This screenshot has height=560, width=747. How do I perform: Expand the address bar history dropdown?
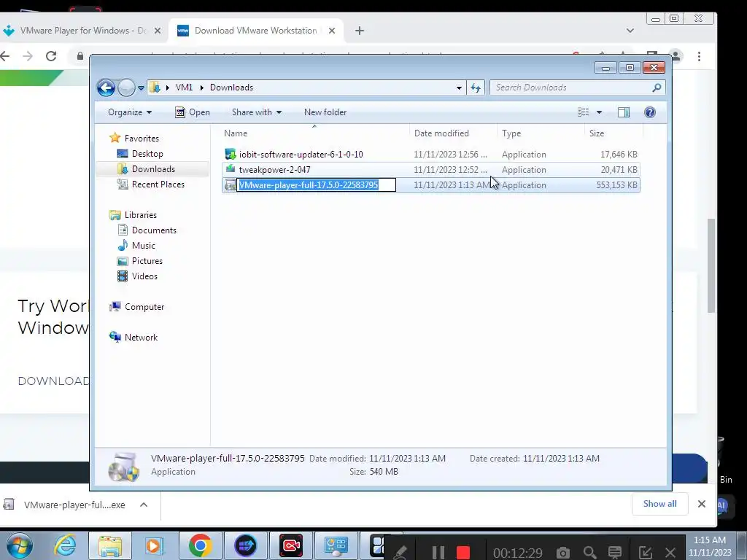(x=459, y=87)
